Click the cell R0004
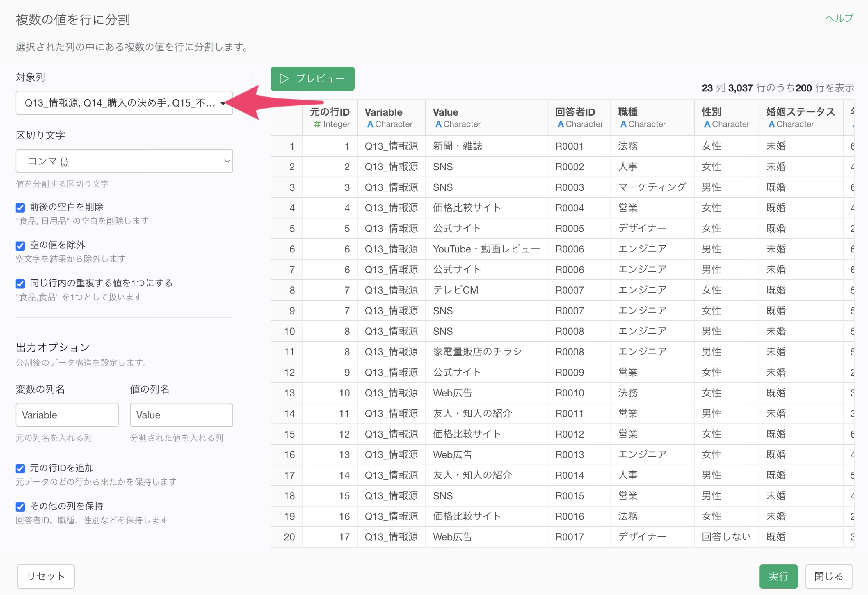This screenshot has height=595, width=868. click(579, 208)
